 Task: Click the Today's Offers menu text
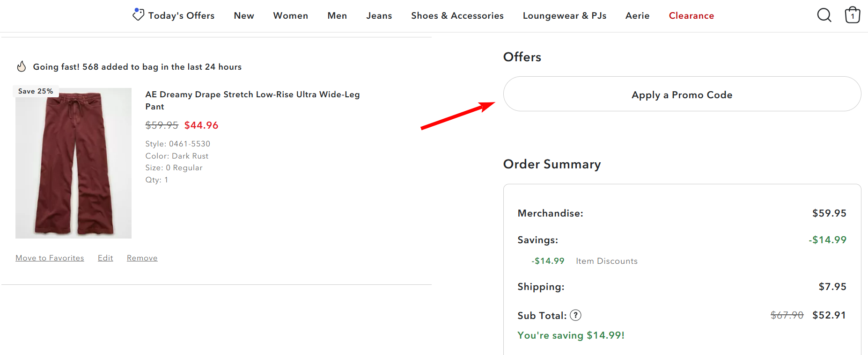click(x=181, y=16)
